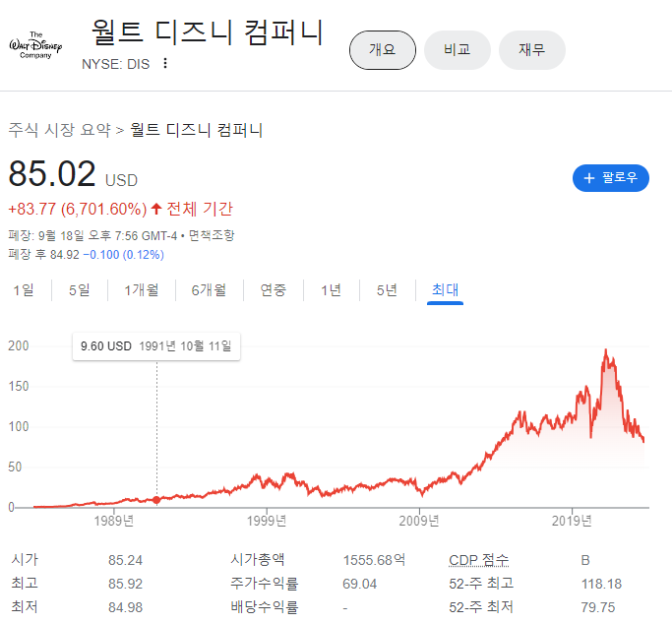Click the red marker dot on the chart

(156, 500)
